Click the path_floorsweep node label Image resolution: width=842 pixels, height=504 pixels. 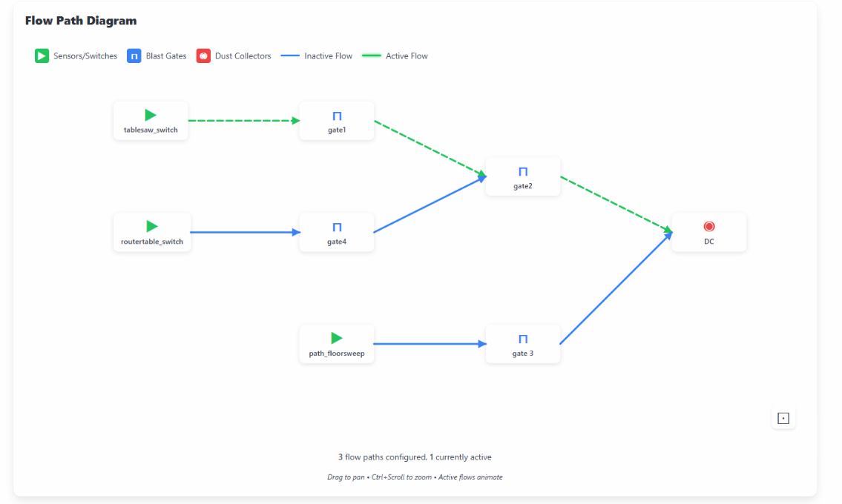coord(337,354)
